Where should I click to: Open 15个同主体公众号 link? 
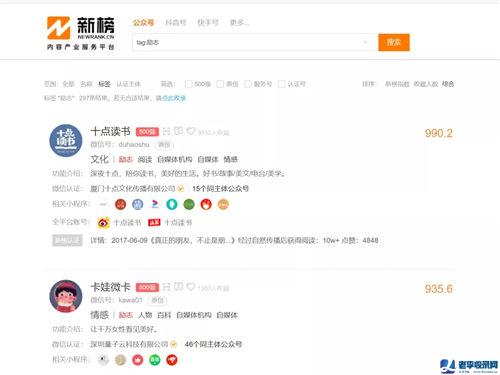coord(220,189)
